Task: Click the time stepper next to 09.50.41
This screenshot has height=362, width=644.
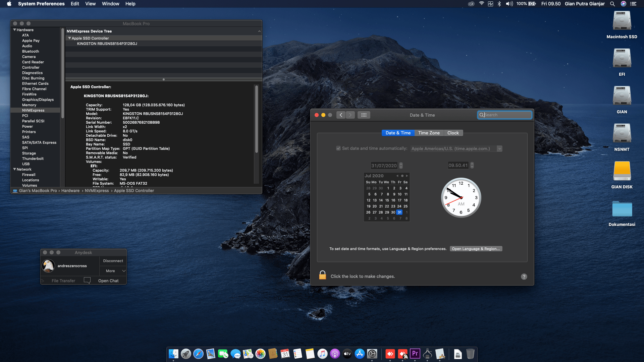Action: pos(472,165)
